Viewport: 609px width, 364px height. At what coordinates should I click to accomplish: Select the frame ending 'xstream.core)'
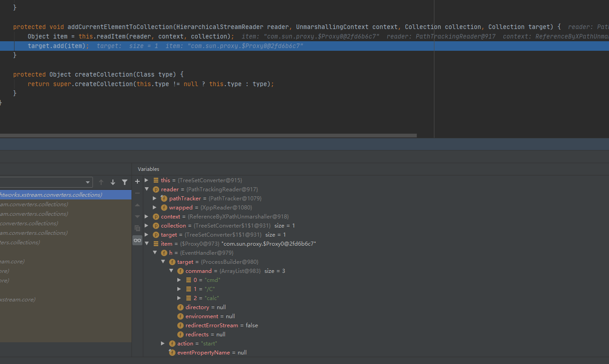(x=66, y=299)
